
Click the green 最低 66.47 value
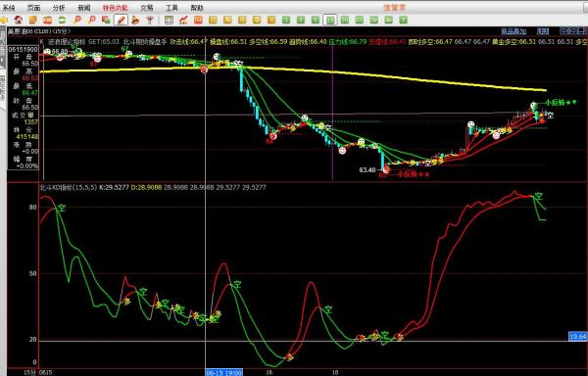[x=30, y=93]
